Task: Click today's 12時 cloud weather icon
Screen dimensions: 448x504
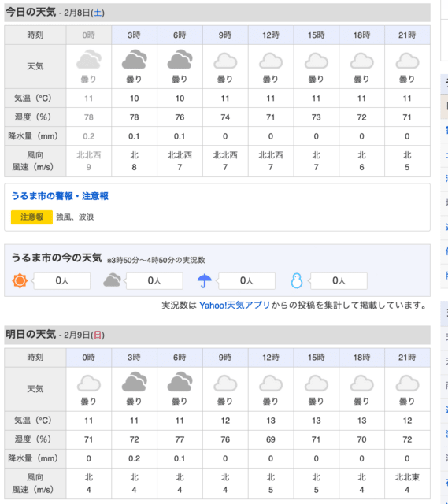Action: click(x=271, y=61)
